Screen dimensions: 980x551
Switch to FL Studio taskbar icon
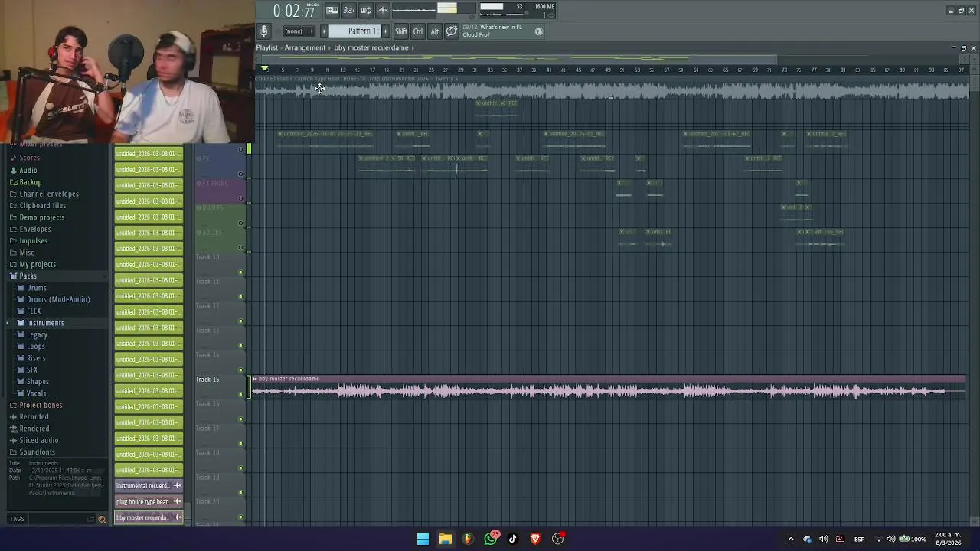click(467, 539)
